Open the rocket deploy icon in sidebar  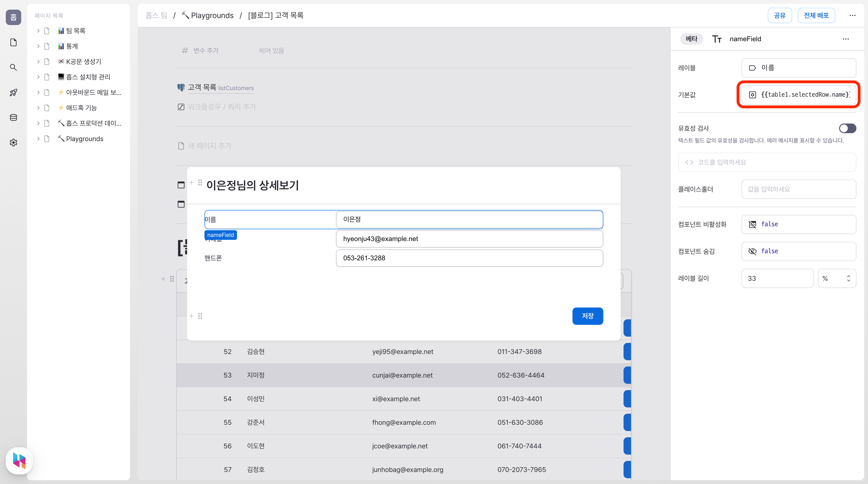[x=13, y=92]
